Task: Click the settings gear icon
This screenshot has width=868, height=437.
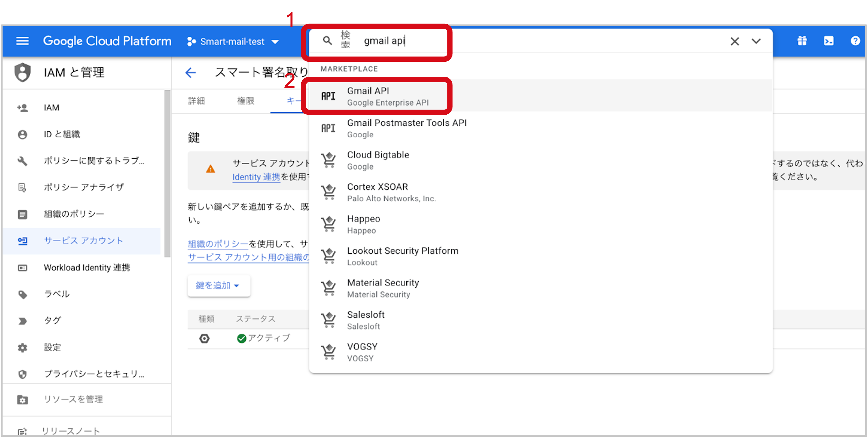Action: coord(23,347)
